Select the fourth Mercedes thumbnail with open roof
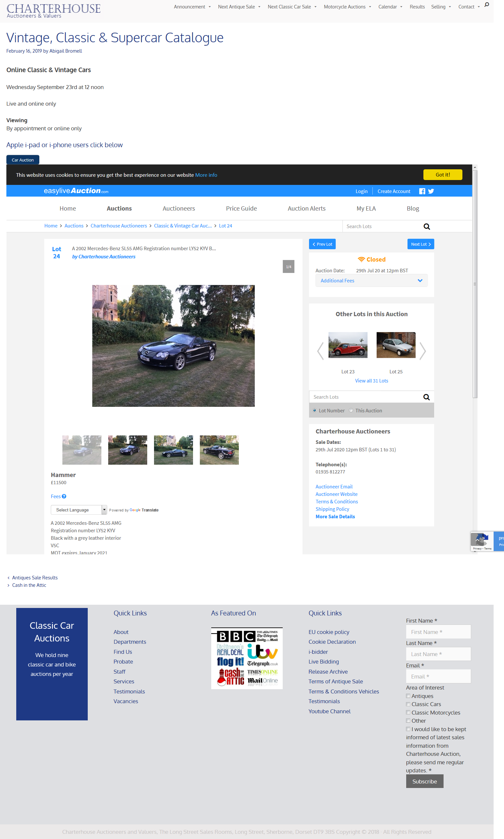 click(219, 450)
